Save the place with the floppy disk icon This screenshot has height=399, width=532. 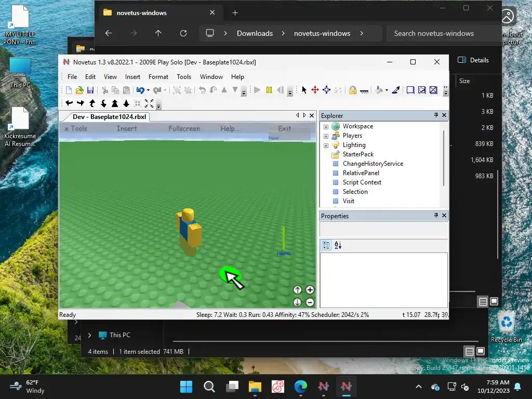tap(90, 90)
